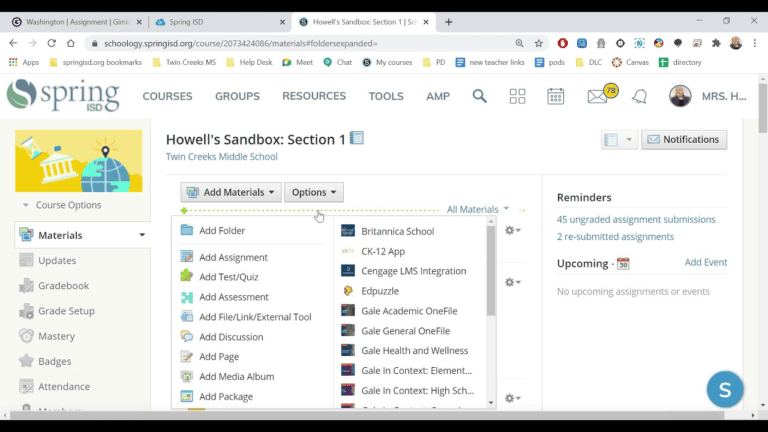Expand the Materials sidebar arrow
The image size is (768, 432).
coord(142,235)
